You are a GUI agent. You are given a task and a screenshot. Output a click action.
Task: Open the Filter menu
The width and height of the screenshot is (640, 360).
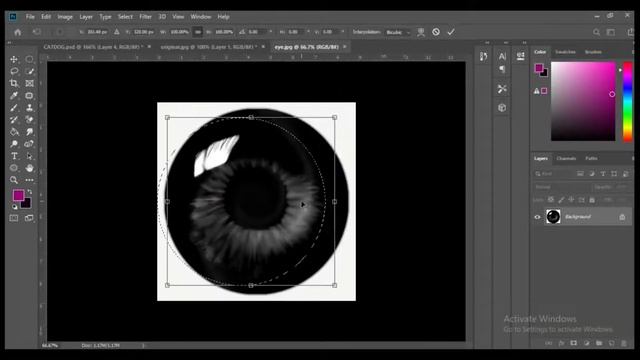(145, 17)
